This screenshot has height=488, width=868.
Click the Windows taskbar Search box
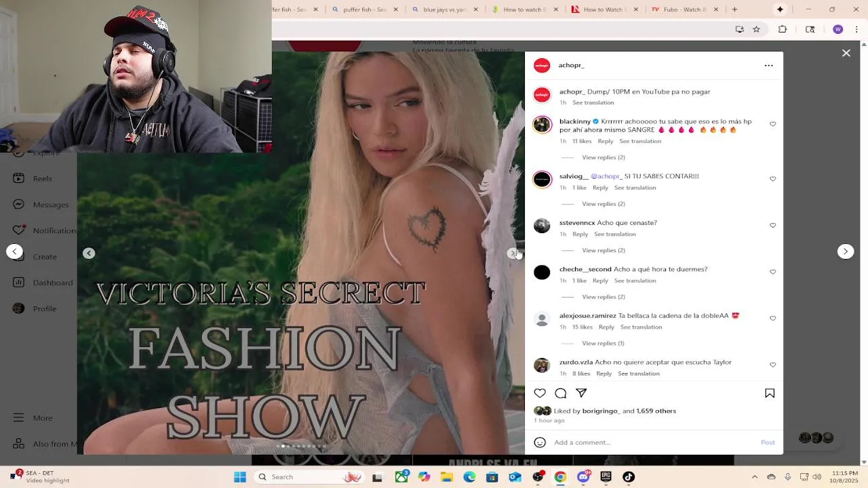pos(309,477)
